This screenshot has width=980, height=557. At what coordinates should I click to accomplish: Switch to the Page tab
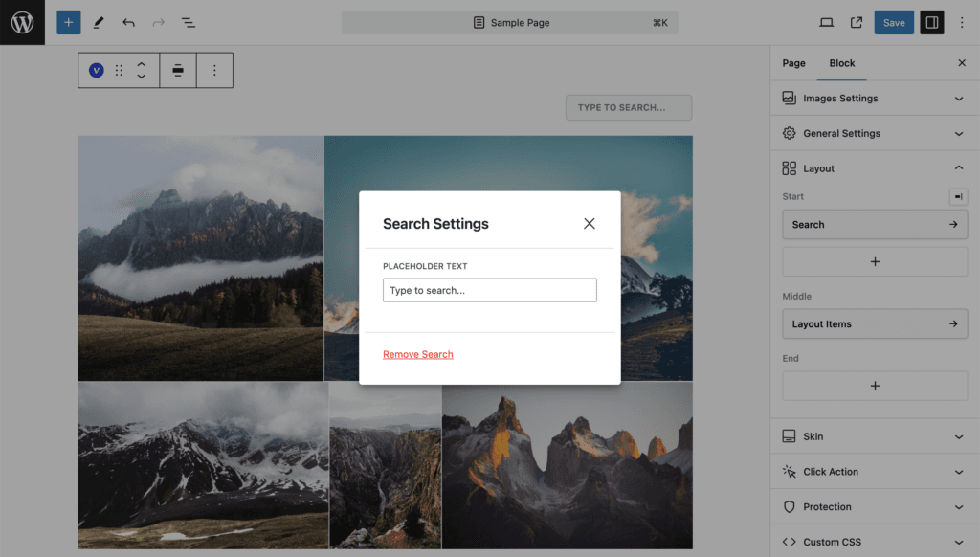click(x=793, y=63)
